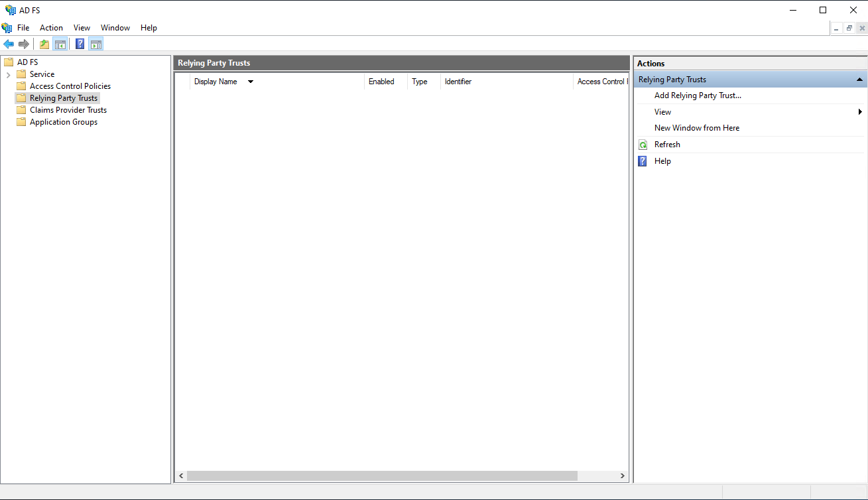Select Application Groups in the tree

coord(62,121)
